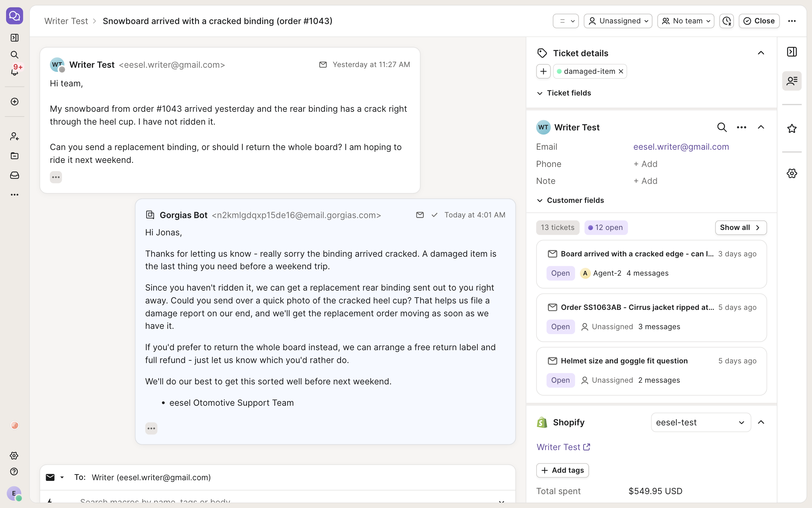Click Show all tickets button
This screenshot has width=812, height=508.
click(x=741, y=228)
